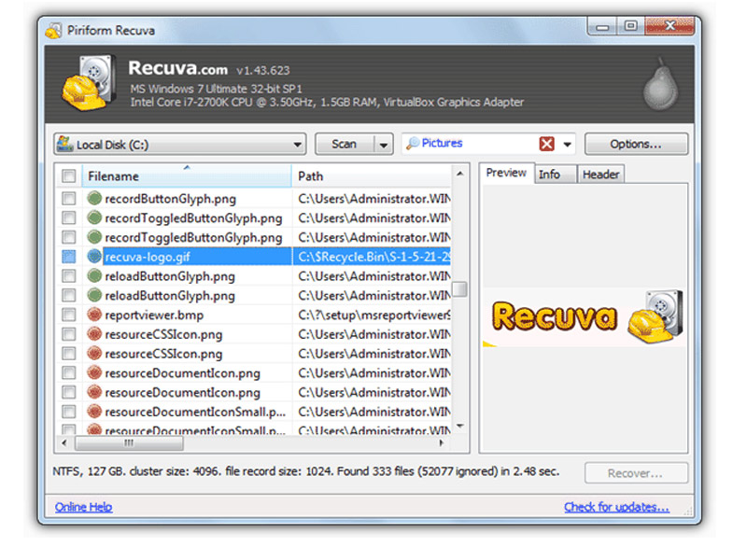747x560 pixels.
Task: Click the scroll up arrow of file list
Action: click(x=459, y=174)
